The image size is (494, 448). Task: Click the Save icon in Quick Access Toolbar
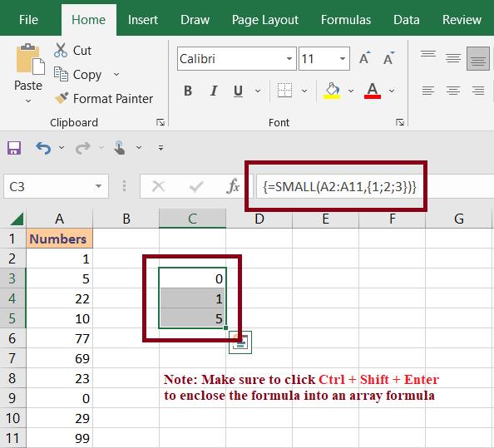14,148
